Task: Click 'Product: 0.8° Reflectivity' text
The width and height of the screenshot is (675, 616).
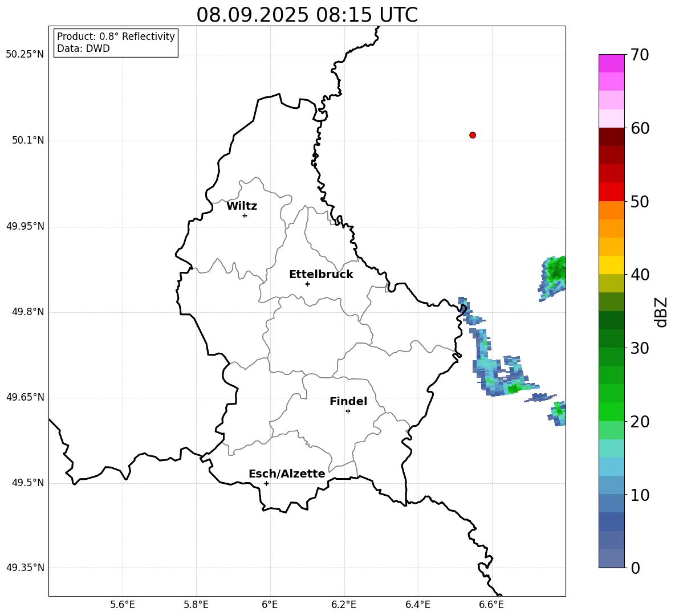Action: (116, 36)
